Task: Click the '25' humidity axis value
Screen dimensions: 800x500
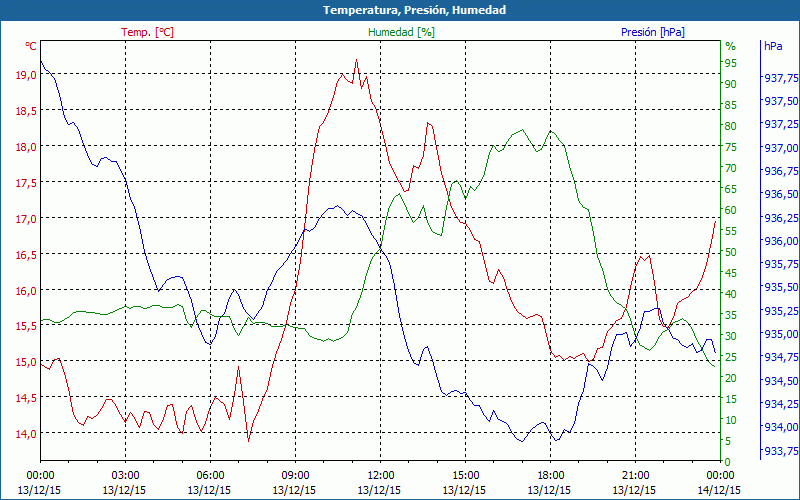Action: [x=731, y=357]
